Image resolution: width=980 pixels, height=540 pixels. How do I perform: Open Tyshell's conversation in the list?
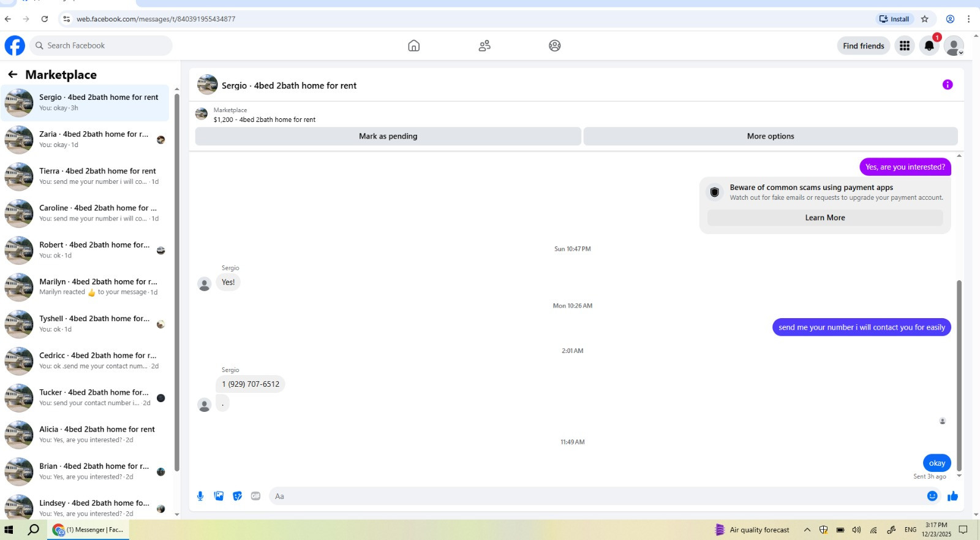pos(85,324)
